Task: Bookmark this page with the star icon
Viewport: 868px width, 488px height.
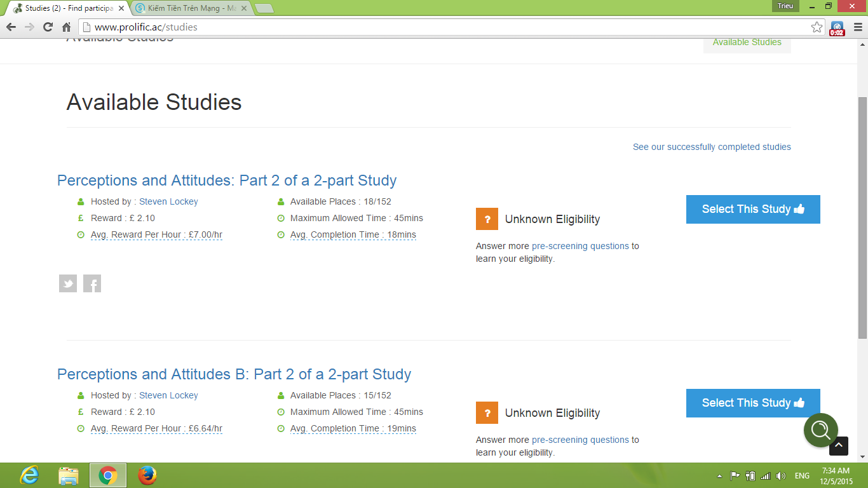Action: [x=817, y=27]
